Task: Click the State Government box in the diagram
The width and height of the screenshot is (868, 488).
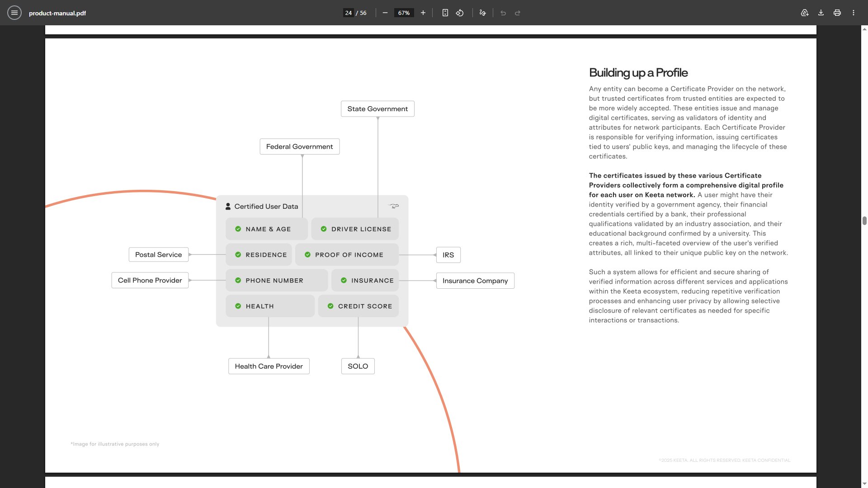Action: tap(377, 109)
